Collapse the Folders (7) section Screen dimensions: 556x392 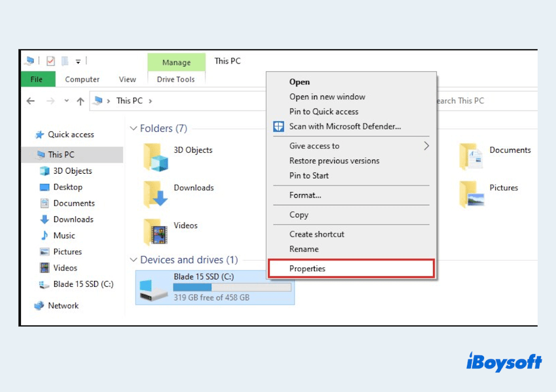coord(133,129)
